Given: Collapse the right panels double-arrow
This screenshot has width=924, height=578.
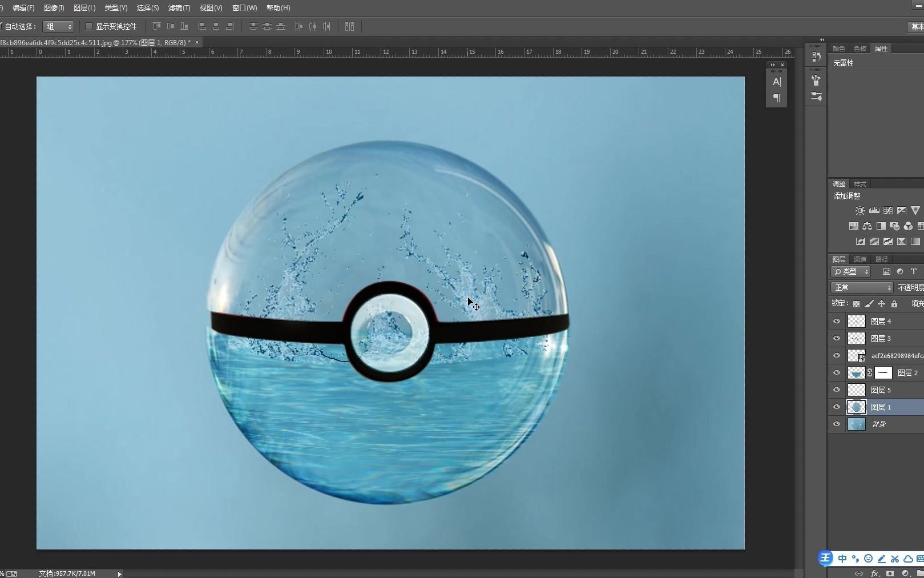Looking at the screenshot, I should [x=822, y=40].
